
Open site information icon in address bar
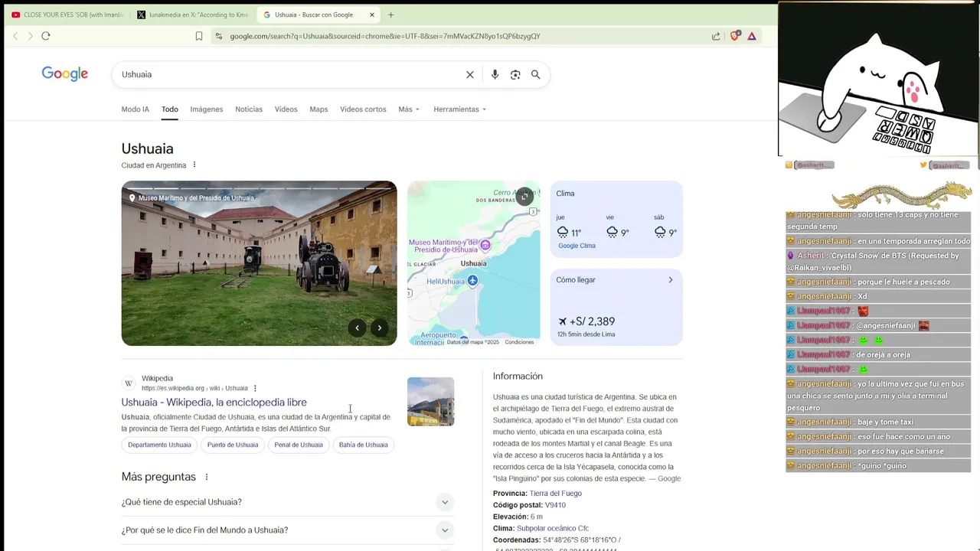[x=219, y=36]
